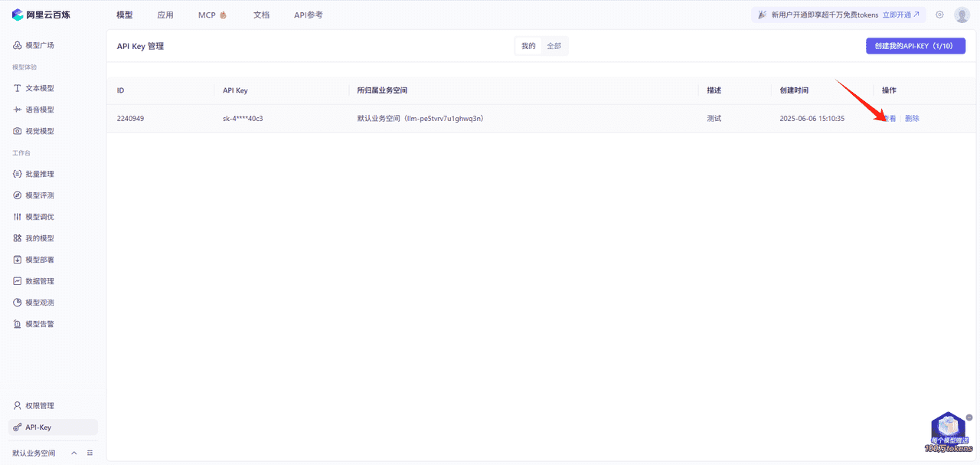Screen dimensions: 980x465
Task: Switch to the 应用 tab
Action: (x=165, y=14)
